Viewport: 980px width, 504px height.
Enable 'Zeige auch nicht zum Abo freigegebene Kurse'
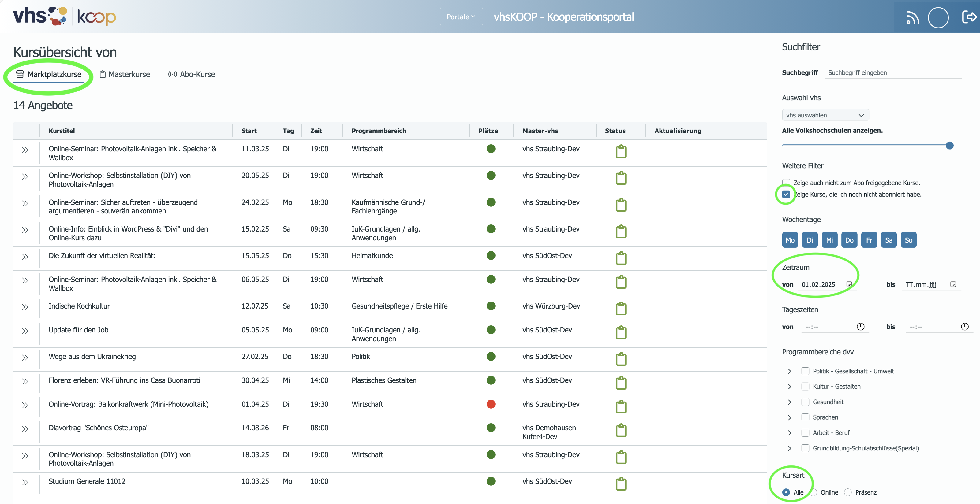click(x=786, y=183)
